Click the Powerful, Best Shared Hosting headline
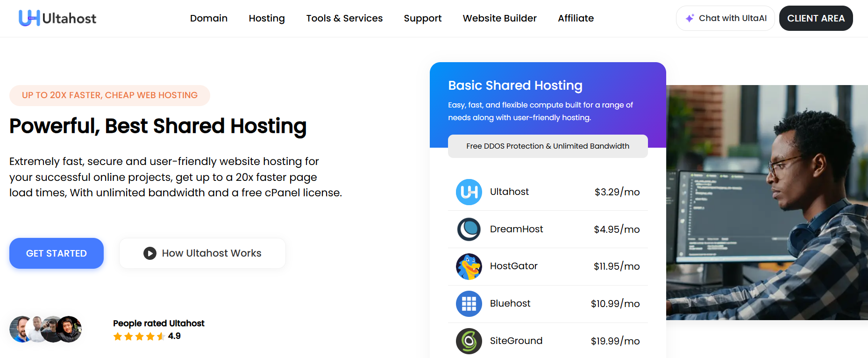Screen dimensions: 868x358 pyautogui.click(x=158, y=126)
